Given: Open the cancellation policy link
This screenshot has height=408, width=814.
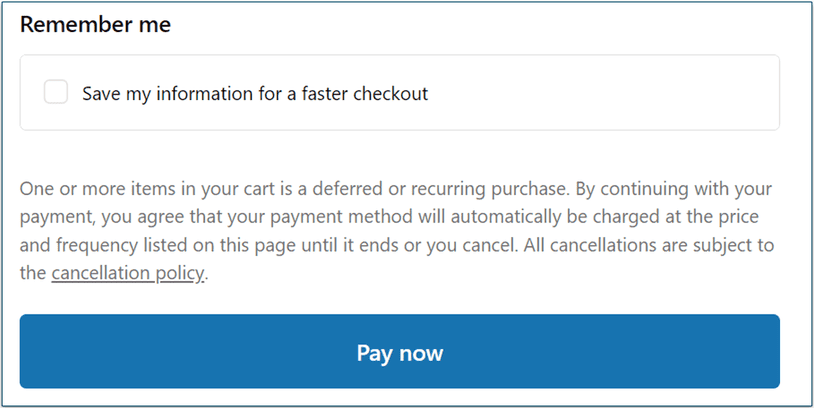Looking at the screenshot, I should click(x=128, y=273).
